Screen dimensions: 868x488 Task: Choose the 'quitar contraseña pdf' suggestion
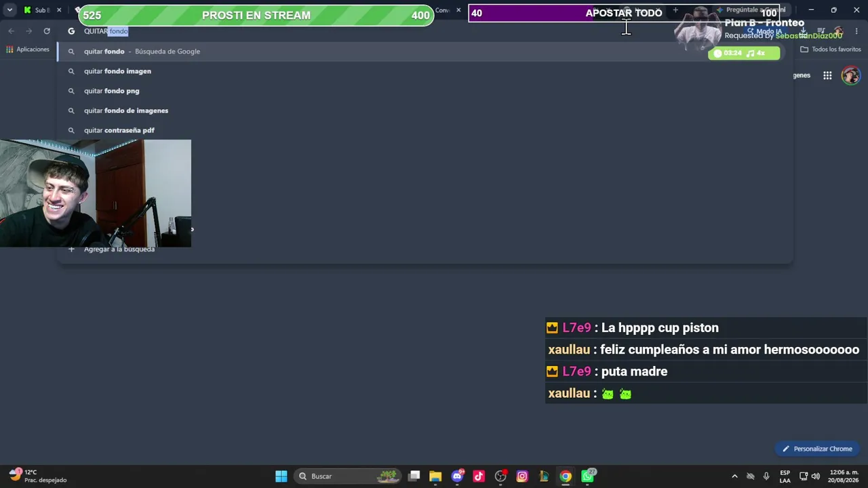tap(425, 130)
